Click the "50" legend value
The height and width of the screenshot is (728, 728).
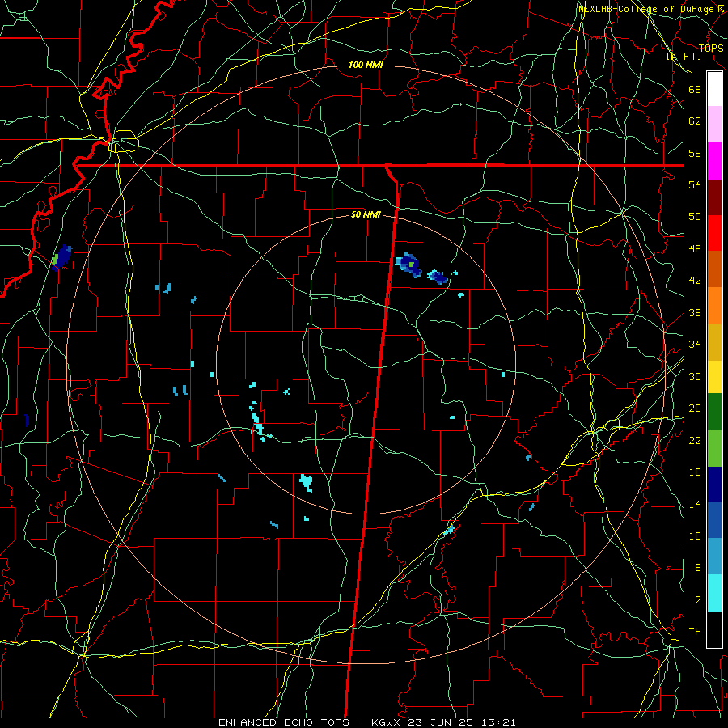tap(695, 216)
